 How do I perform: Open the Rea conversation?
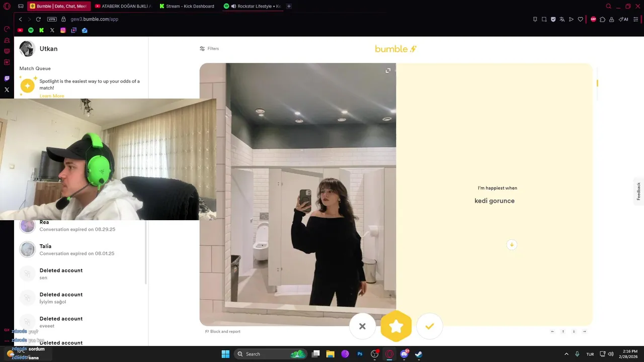(80, 226)
